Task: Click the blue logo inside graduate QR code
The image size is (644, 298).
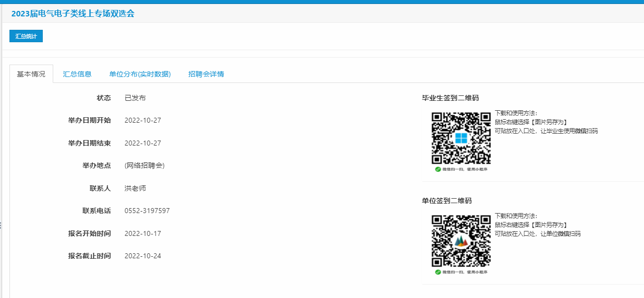Action: (x=461, y=138)
